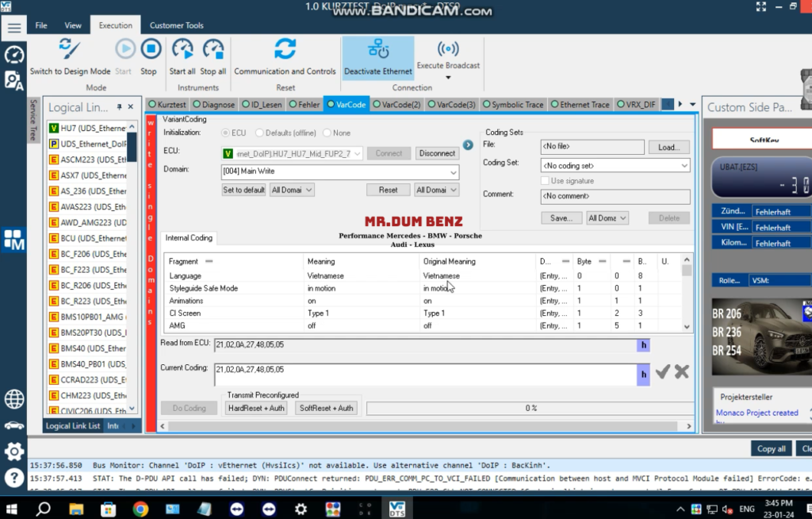Expand the ECU selection combo box
The width and height of the screenshot is (812, 519).
coord(357,153)
